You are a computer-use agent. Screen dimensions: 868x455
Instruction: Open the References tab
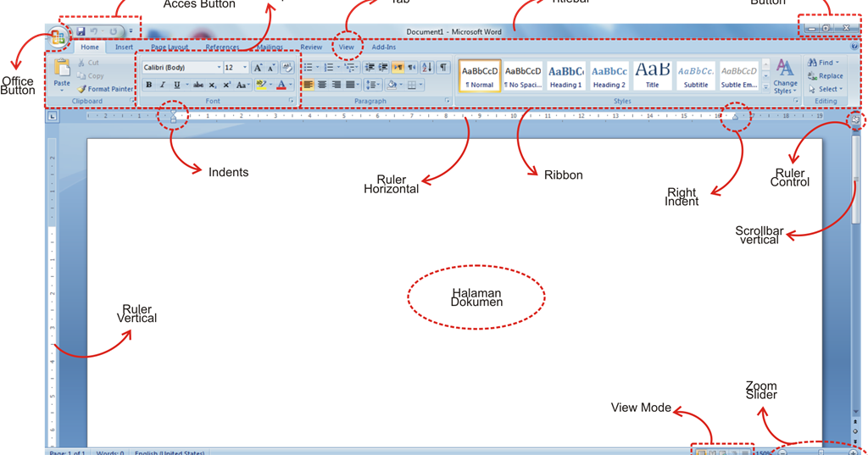(x=222, y=47)
